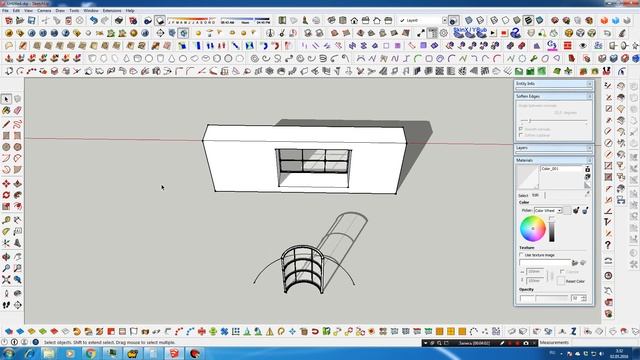Switch to the Select tab in Materials

tap(523, 196)
